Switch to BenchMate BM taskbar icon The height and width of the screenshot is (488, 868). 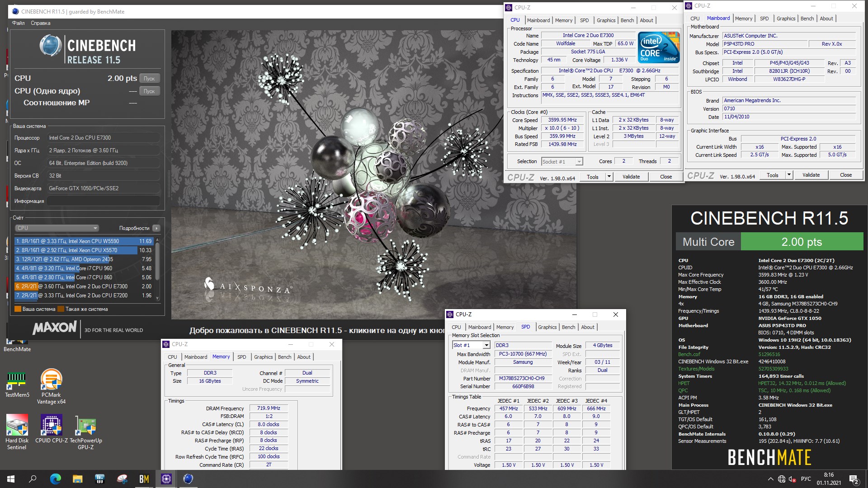(x=144, y=479)
